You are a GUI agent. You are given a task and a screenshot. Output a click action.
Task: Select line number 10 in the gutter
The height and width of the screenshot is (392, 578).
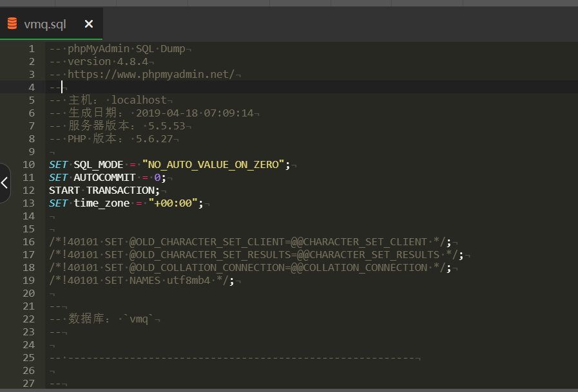pos(28,165)
